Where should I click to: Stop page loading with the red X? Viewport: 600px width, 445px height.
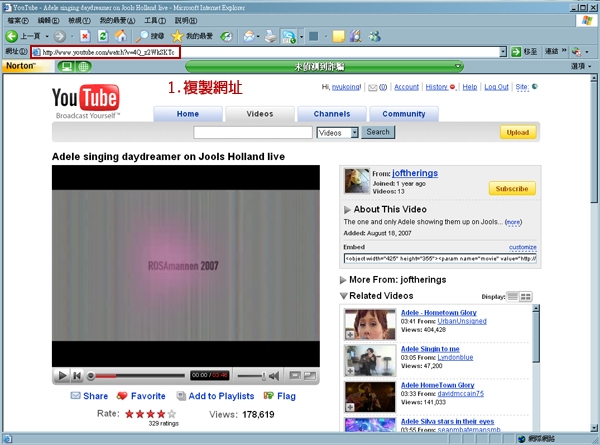85,36
